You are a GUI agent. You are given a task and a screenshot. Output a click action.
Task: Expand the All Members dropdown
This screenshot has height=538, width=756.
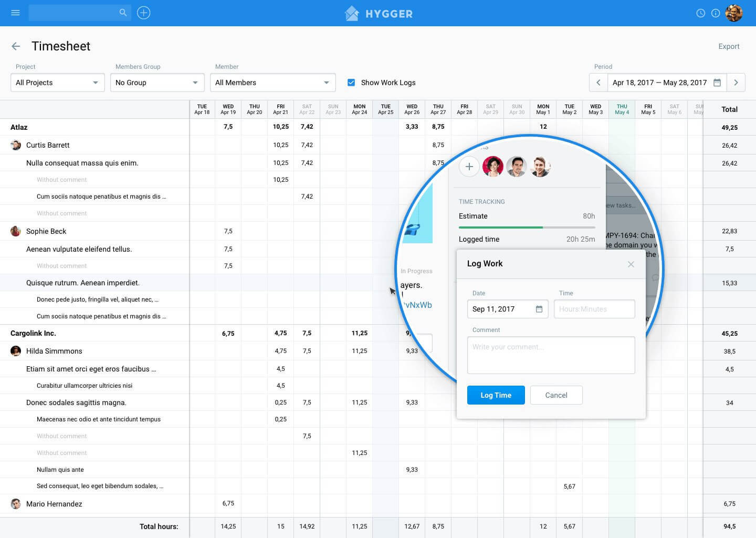[273, 82]
